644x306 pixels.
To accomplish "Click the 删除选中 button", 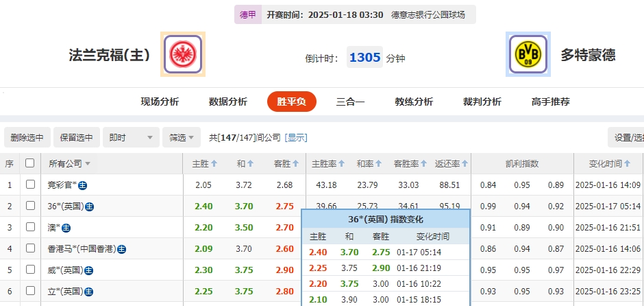I will (27, 137).
